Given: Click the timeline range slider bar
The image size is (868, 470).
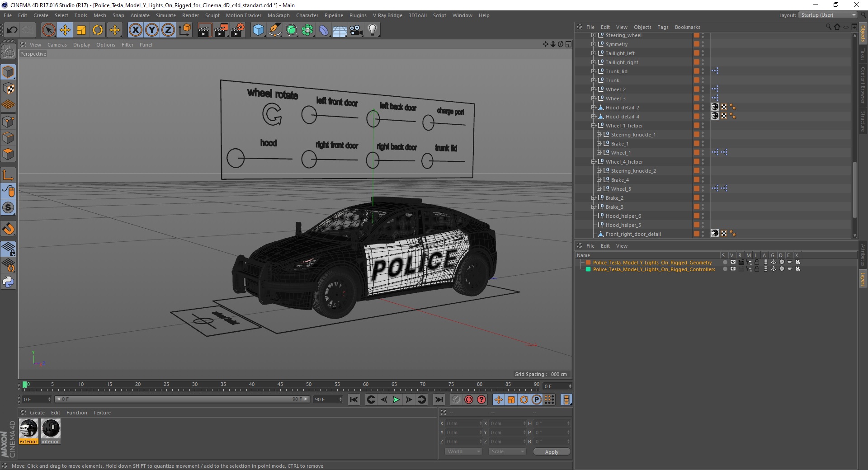Looking at the screenshot, I should click(x=182, y=399).
